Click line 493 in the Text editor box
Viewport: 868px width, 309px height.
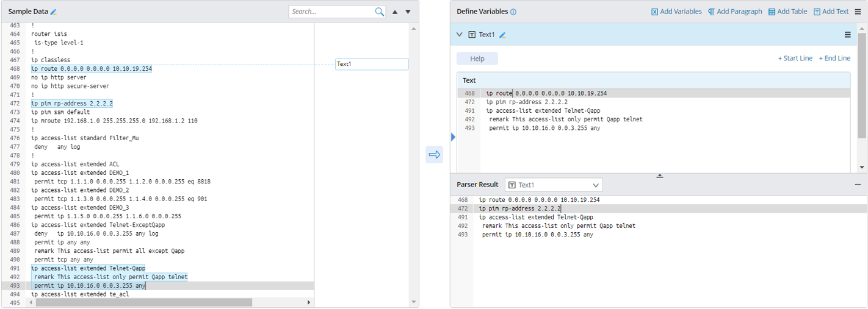click(x=545, y=128)
